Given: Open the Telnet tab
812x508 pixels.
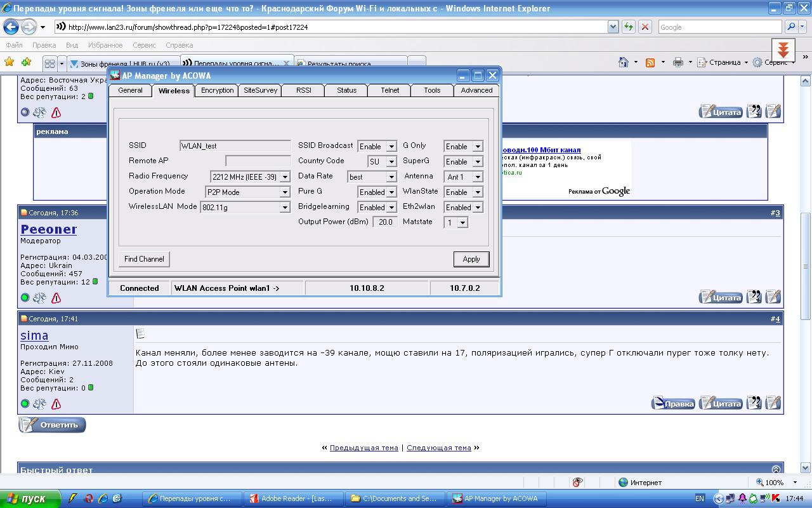Looking at the screenshot, I should point(390,90).
